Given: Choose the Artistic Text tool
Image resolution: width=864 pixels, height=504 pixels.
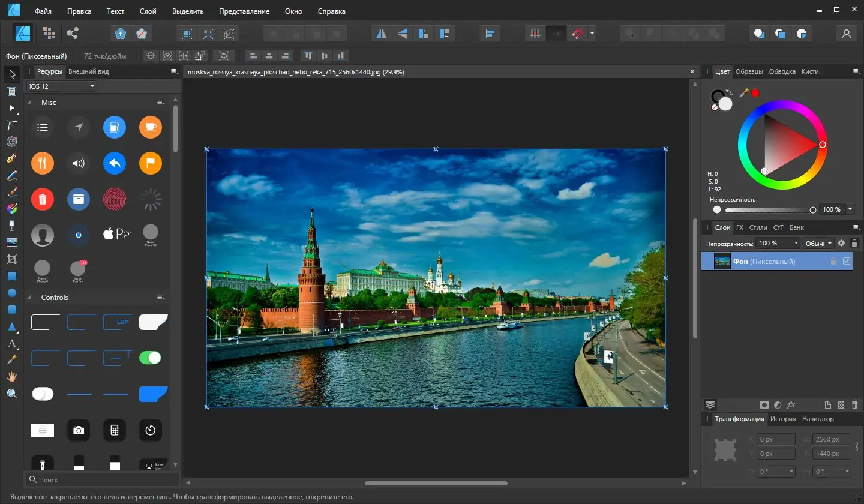Looking at the screenshot, I should click(x=11, y=344).
